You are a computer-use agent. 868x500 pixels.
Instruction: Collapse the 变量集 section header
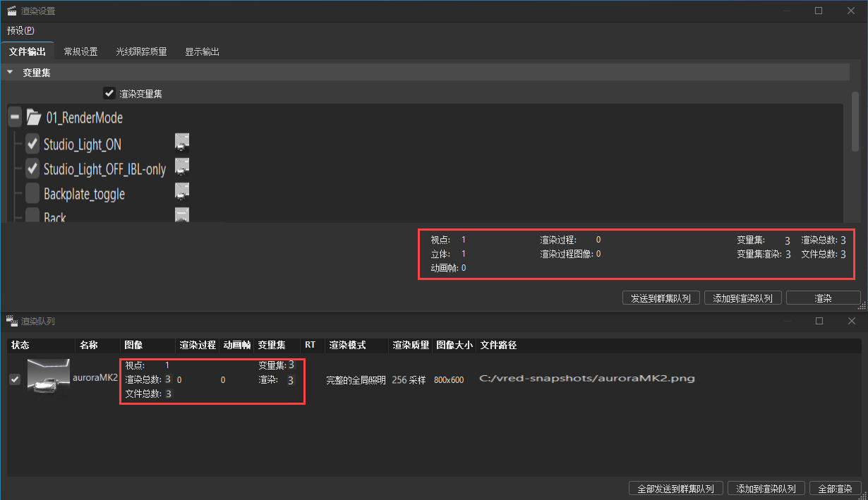pyautogui.click(x=10, y=72)
